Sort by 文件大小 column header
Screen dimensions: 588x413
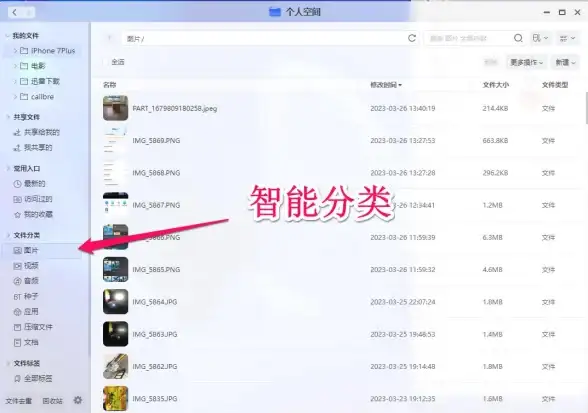(x=495, y=85)
